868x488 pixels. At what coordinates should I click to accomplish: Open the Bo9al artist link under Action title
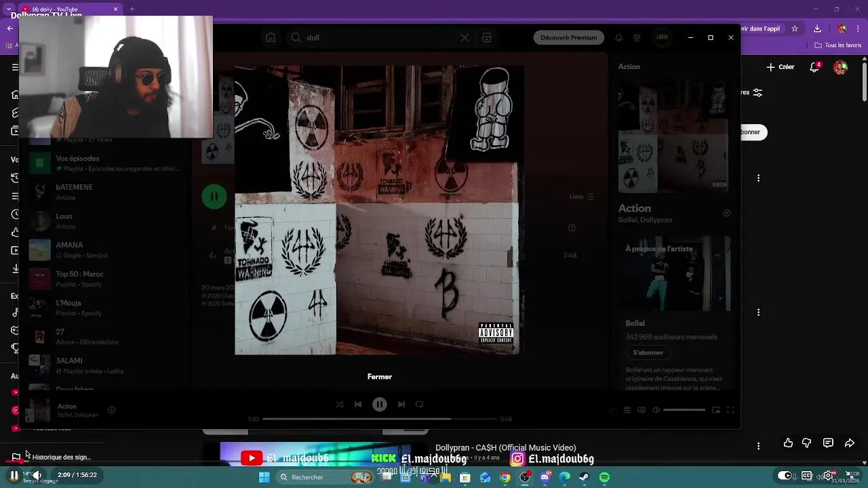click(627, 220)
